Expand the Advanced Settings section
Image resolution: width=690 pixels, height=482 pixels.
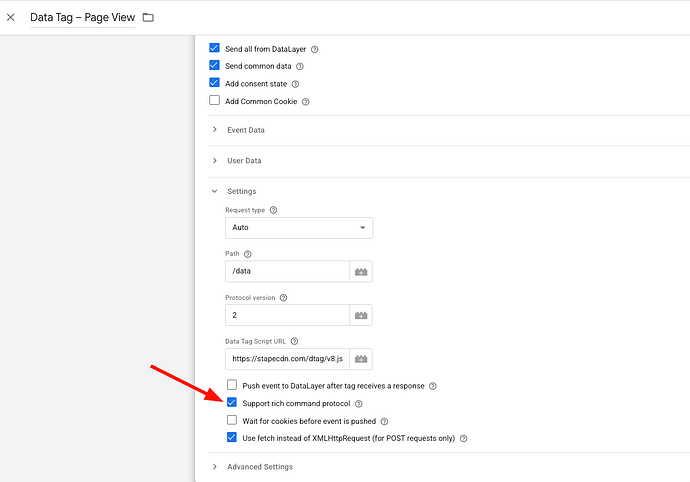[x=259, y=467]
